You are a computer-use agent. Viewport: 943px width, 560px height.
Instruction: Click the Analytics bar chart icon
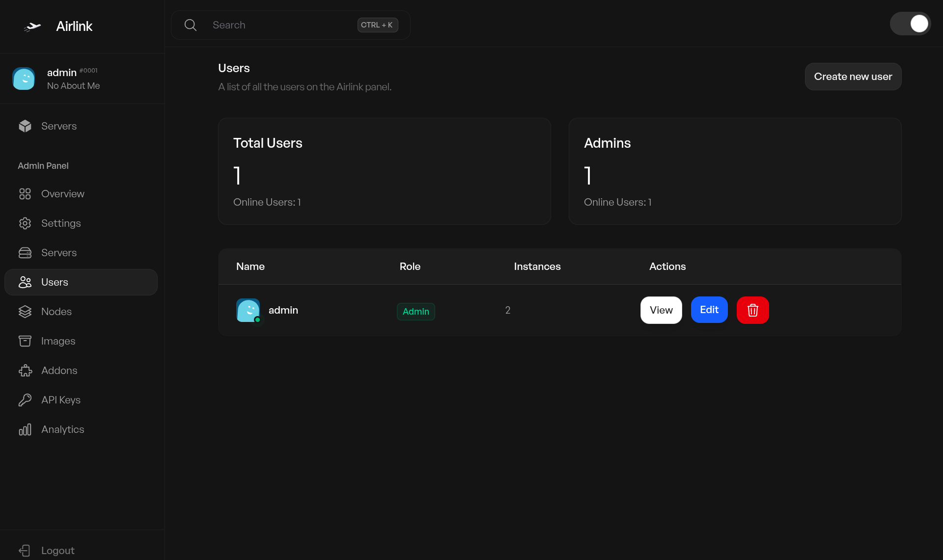click(25, 429)
